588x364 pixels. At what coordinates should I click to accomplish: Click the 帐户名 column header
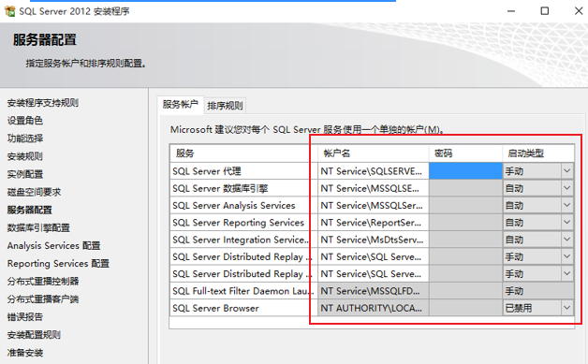pos(374,153)
